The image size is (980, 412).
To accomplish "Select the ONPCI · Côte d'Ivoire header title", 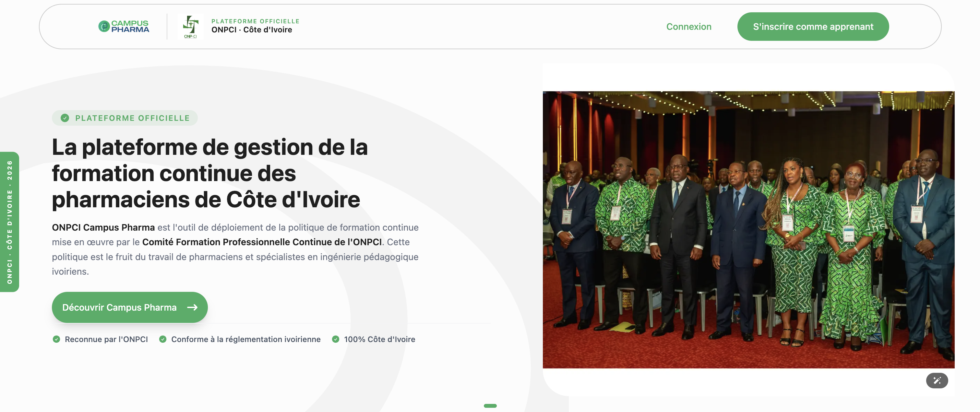I will coord(251,30).
